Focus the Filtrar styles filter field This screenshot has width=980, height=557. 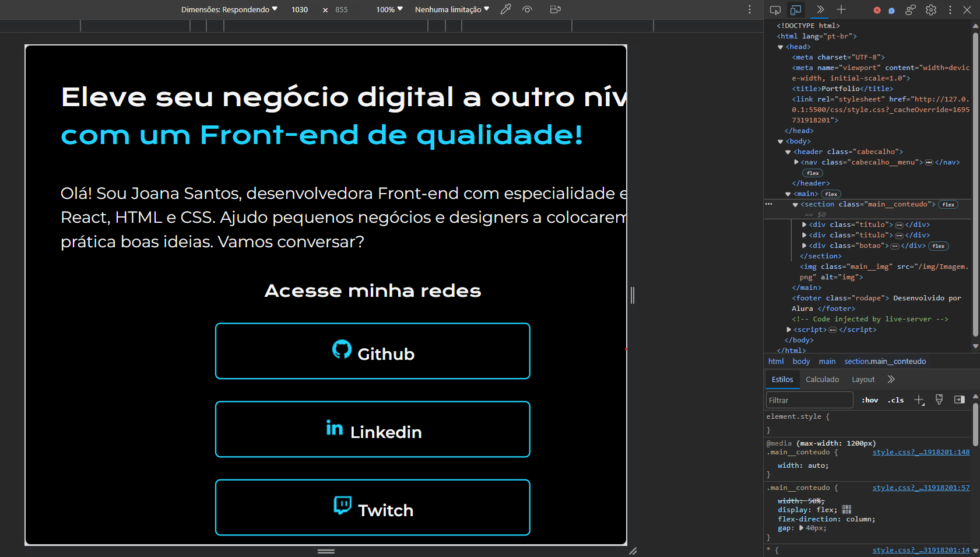tap(809, 400)
